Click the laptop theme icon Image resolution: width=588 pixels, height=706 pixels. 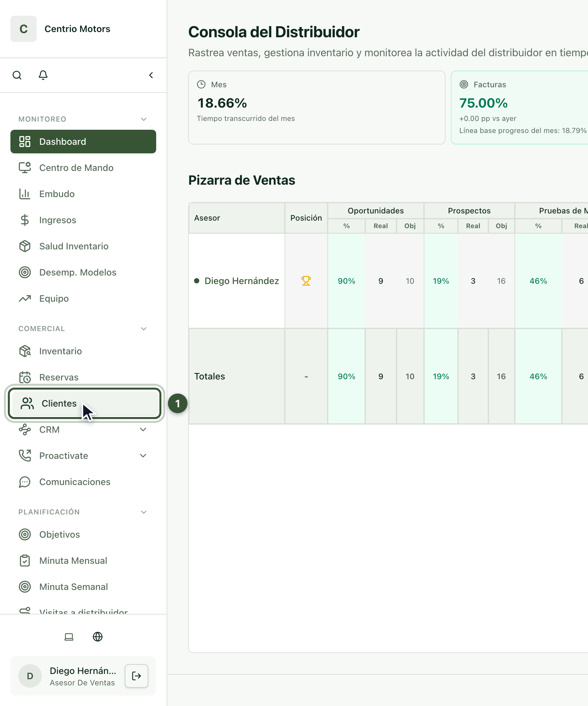click(x=69, y=637)
